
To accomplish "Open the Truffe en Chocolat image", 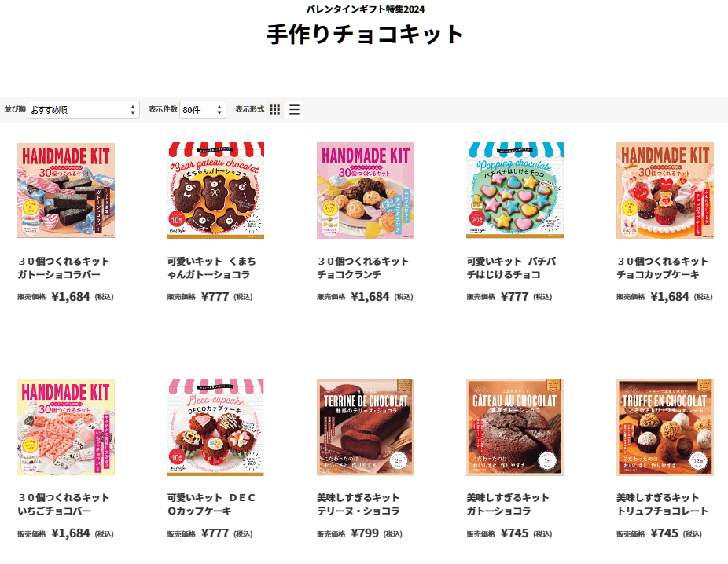I will tap(665, 427).
